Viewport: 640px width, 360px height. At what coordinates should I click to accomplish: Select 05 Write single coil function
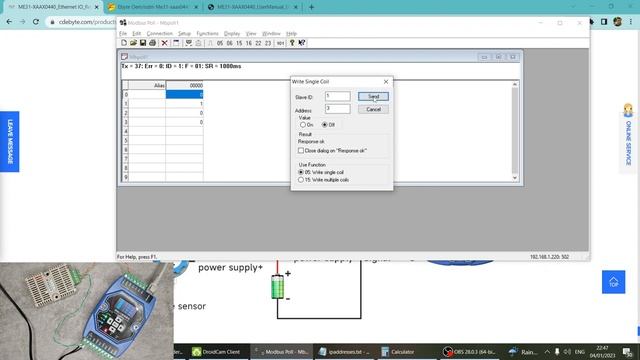click(301, 172)
